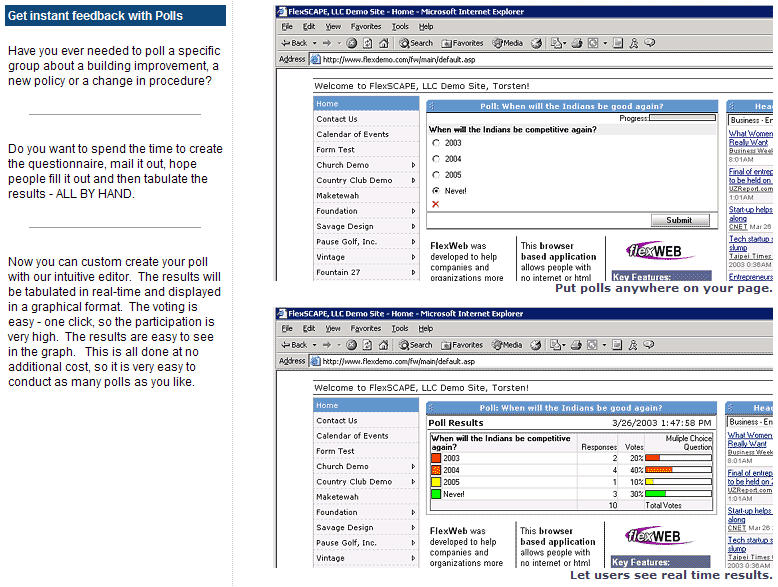The image size is (778, 587).
Task: Open Edit menu in the poll-results browser
Action: (x=309, y=328)
